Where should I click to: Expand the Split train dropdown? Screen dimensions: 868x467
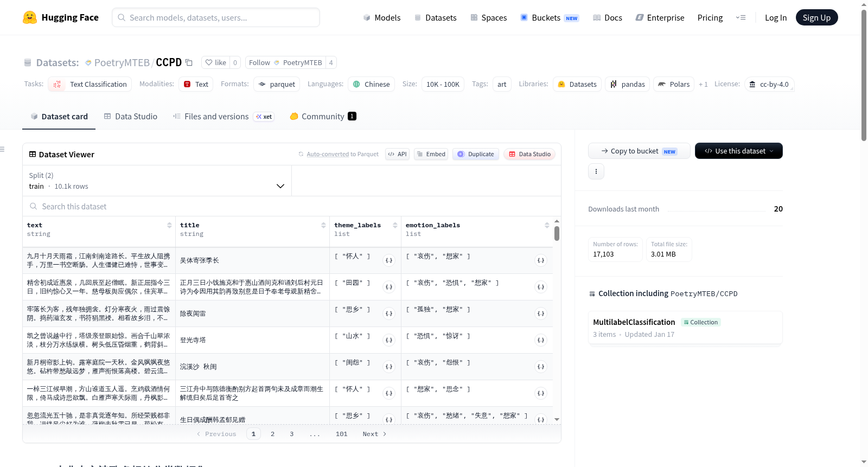coord(157,181)
